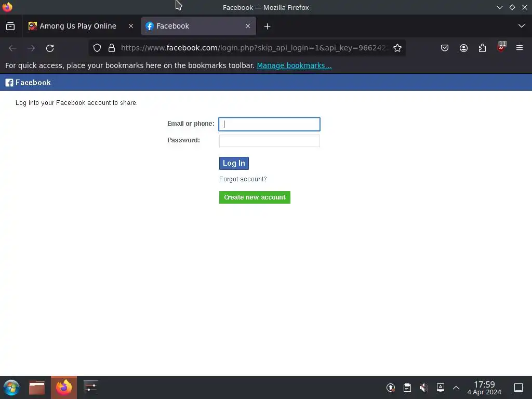Open the settings sliders app in taskbar

point(90,387)
